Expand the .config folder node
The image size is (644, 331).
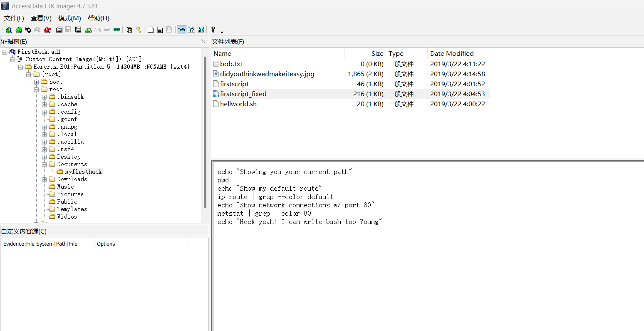[44, 112]
